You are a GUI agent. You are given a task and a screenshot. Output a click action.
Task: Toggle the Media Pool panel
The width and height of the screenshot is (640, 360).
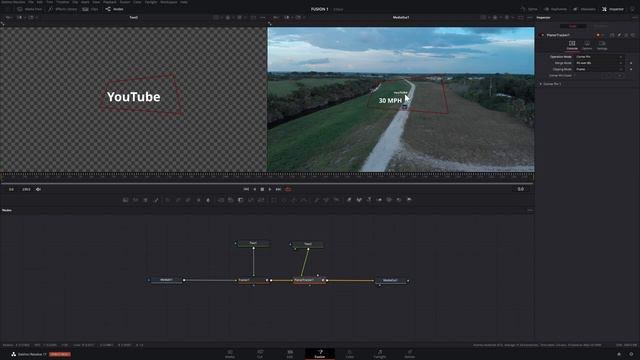(x=29, y=9)
